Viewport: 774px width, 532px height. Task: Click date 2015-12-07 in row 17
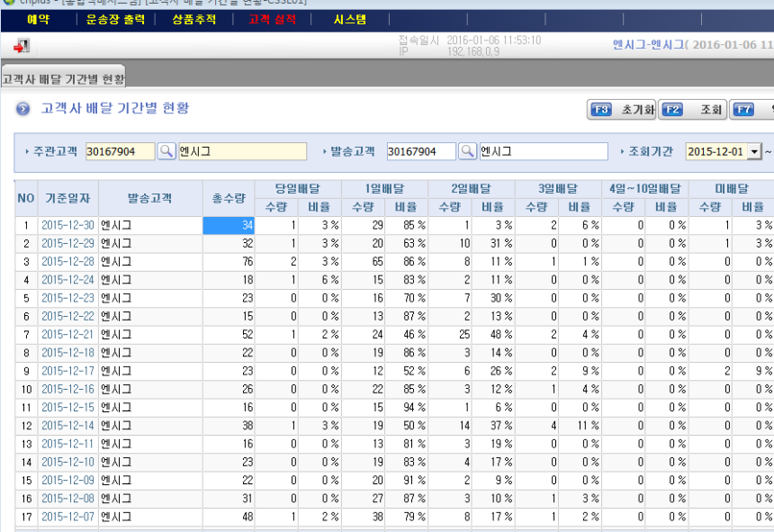pos(67,518)
